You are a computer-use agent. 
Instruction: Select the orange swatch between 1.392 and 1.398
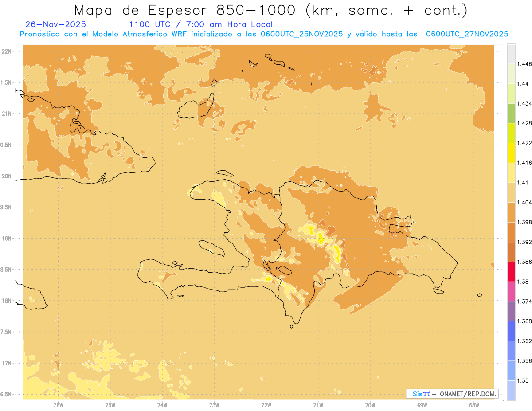[x=511, y=232]
